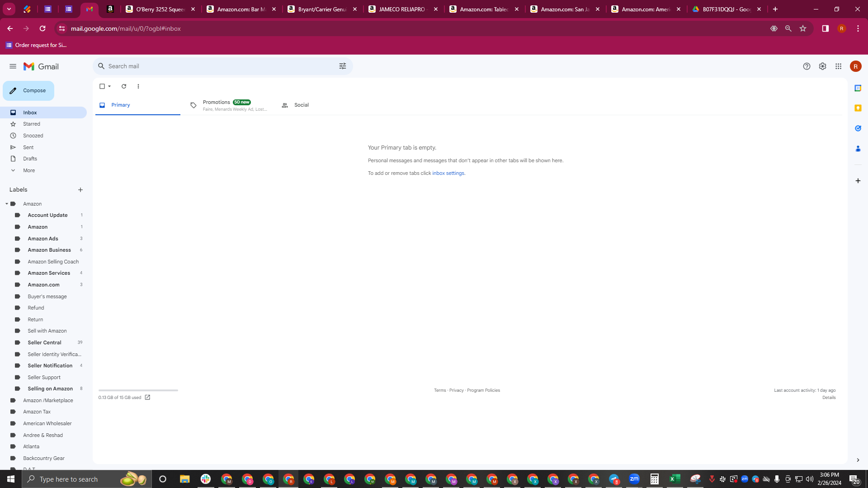This screenshot has height=488, width=868.
Task: Hide the side panel chevron
Action: (858, 460)
